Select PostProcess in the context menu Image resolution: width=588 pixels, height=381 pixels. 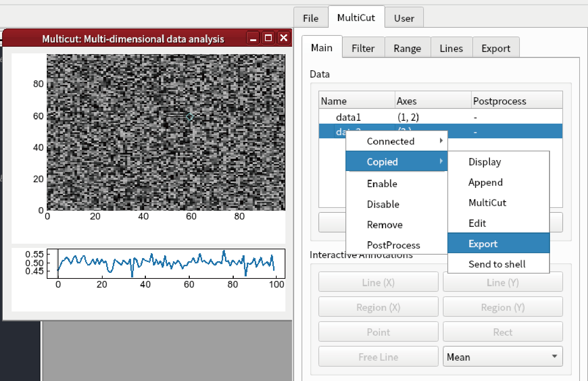[396, 245]
